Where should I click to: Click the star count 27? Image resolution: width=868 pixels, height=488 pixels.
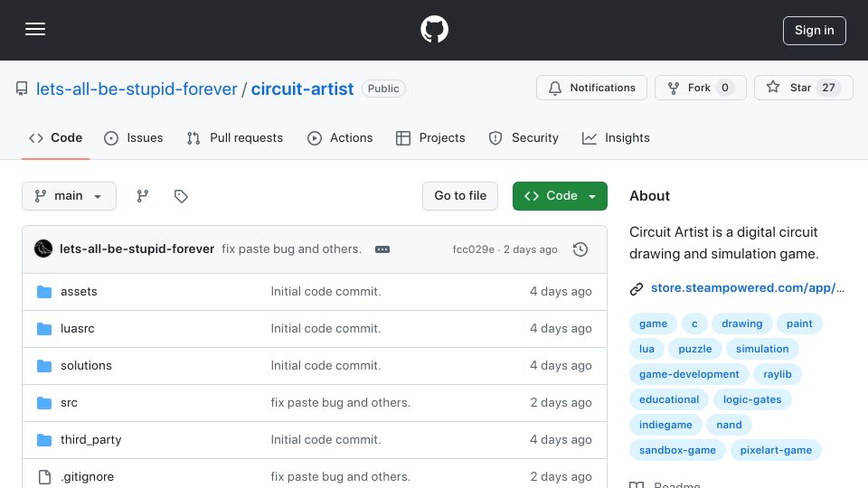(x=828, y=88)
